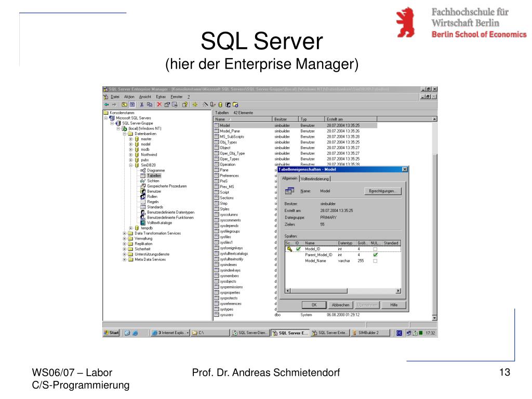Toggle the console tree show/hide icon
This screenshot has height=399, width=532.
(132, 104)
